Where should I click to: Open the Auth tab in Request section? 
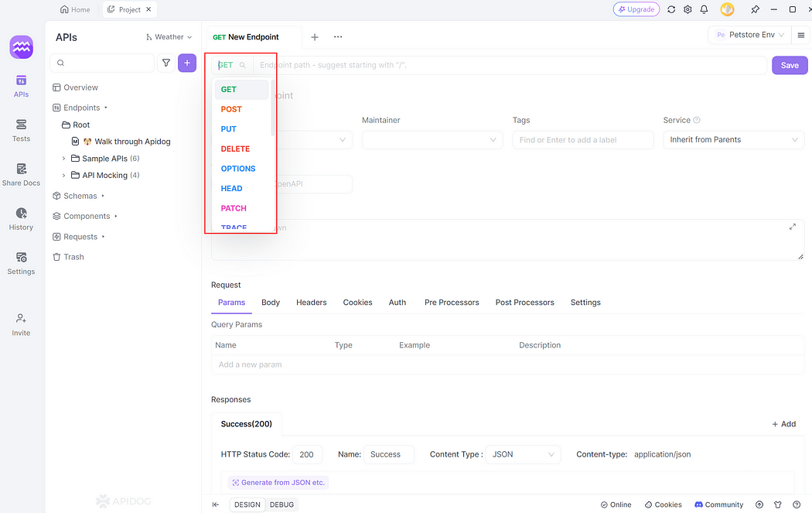[x=397, y=302]
